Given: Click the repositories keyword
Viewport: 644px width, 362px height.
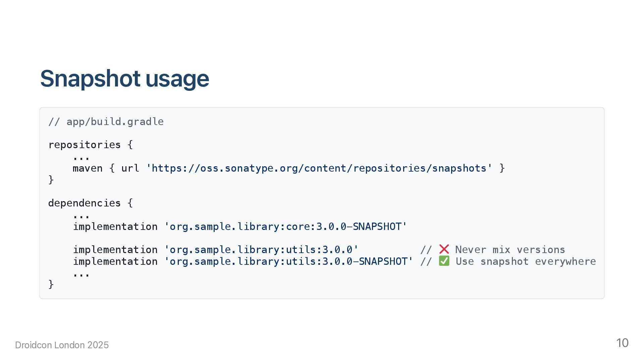Looking at the screenshot, I should tap(84, 145).
